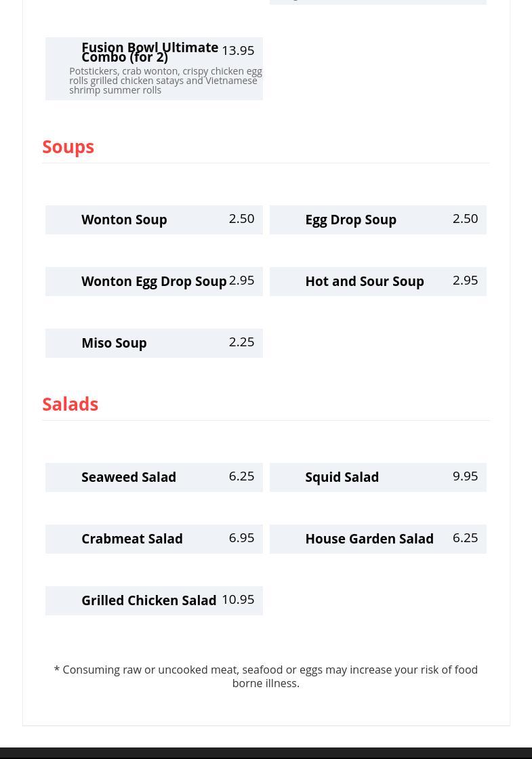The width and height of the screenshot is (532, 759).
Task: Click the 10.95 Grilled Chicken Salad price
Action: [x=238, y=600]
